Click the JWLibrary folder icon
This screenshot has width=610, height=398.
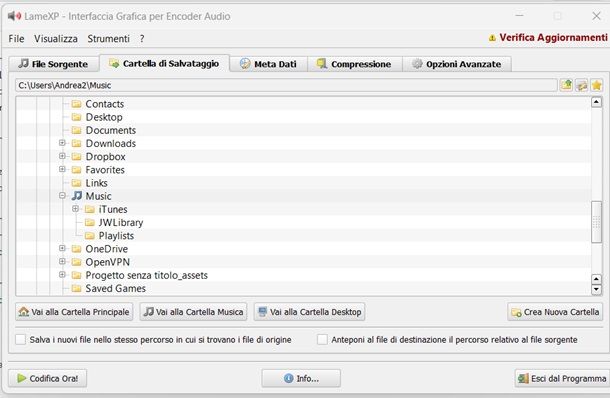[x=90, y=223]
